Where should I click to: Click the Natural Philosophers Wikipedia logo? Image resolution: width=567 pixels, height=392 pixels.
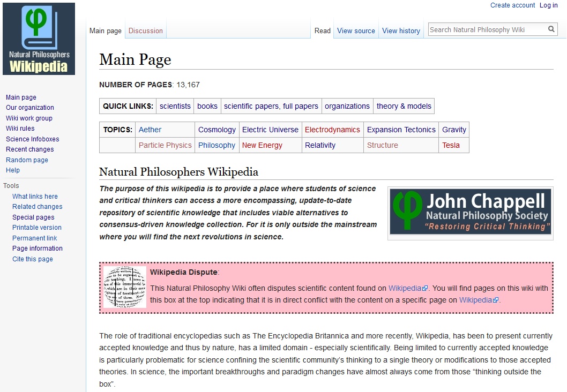click(x=39, y=39)
